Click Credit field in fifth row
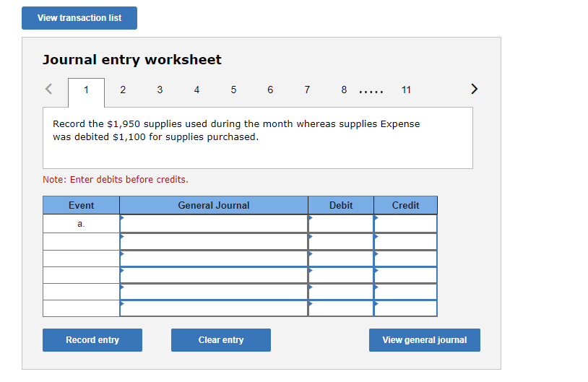This screenshot has height=382, width=588. pos(405,292)
